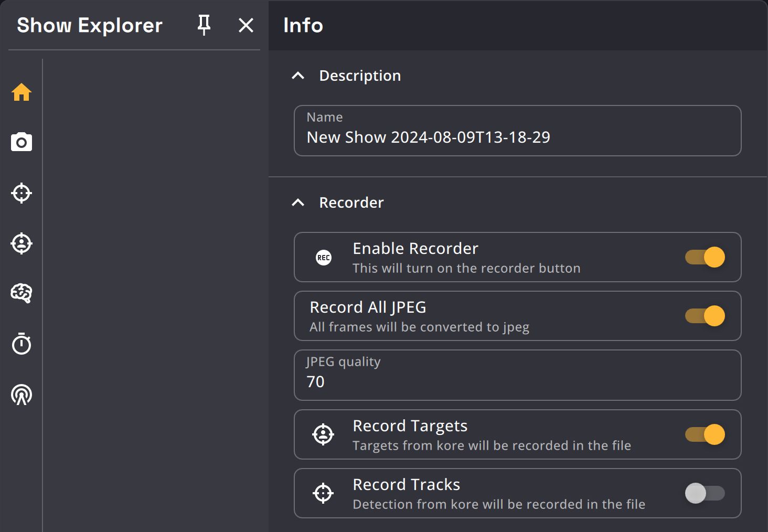
Task: Click the broadcast antenna icon in sidebar
Action: (22, 395)
